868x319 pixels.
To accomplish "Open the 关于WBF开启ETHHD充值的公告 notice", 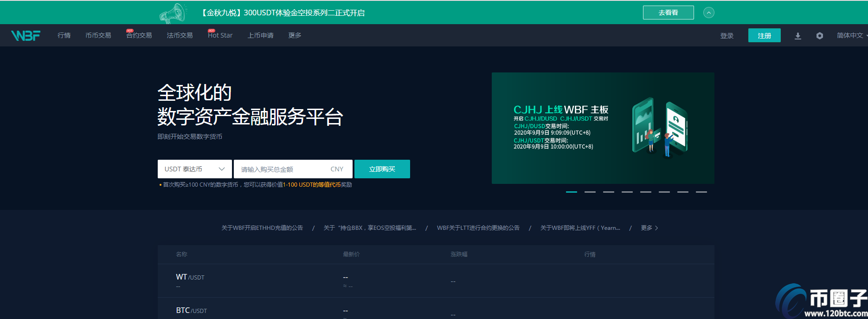I will click(x=262, y=228).
